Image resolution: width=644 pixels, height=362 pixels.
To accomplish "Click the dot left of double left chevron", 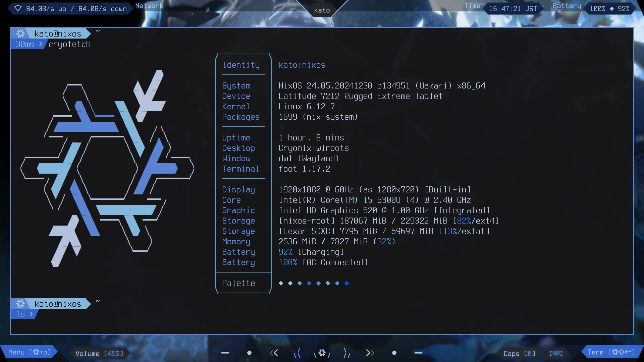I will 249,353.
